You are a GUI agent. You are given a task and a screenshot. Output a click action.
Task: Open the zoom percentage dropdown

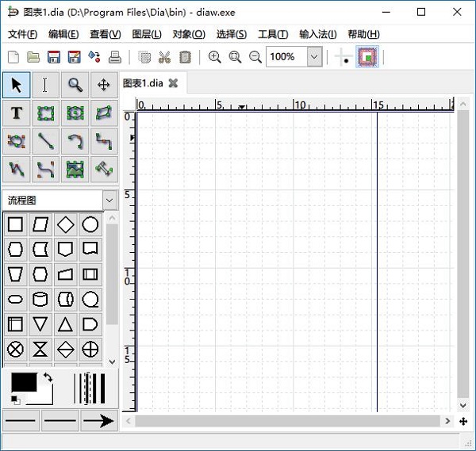tap(314, 57)
